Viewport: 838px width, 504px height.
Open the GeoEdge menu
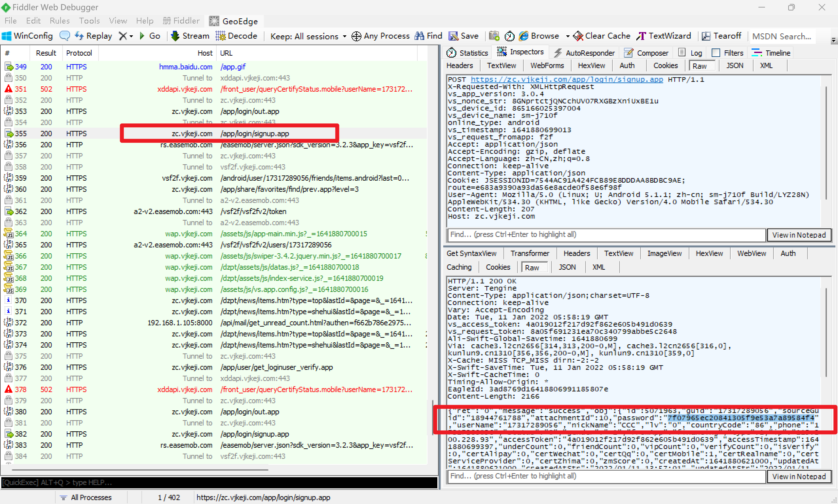tap(234, 21)
